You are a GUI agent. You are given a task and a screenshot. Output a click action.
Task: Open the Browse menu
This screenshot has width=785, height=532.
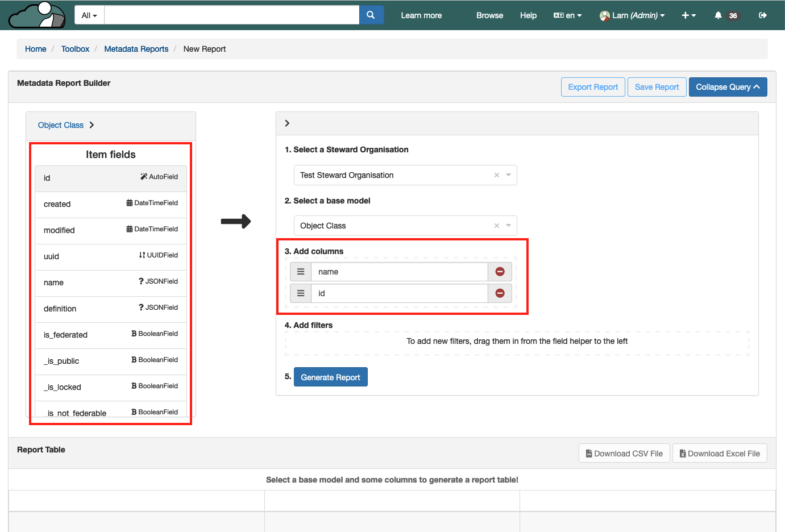(x=489, y=15)
